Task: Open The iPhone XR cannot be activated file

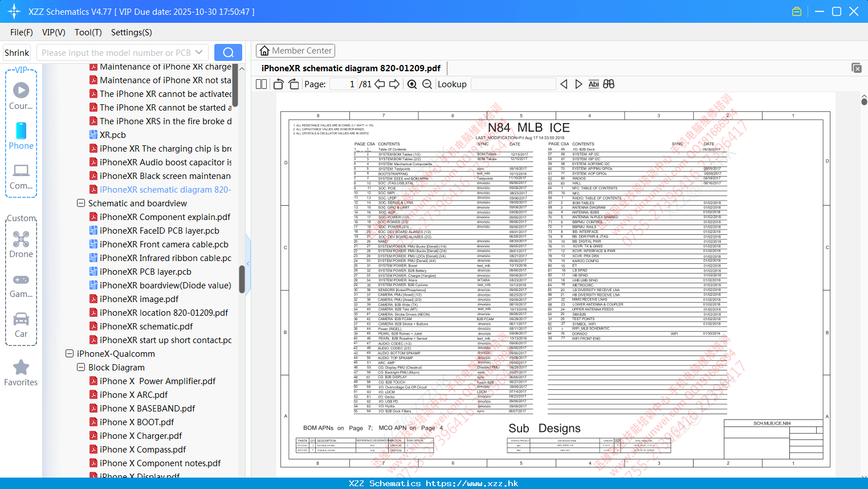Action: (x=160, y=94)
